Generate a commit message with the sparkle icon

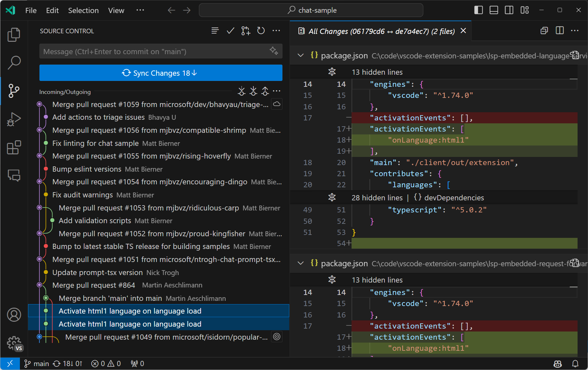tap(273, 51)
